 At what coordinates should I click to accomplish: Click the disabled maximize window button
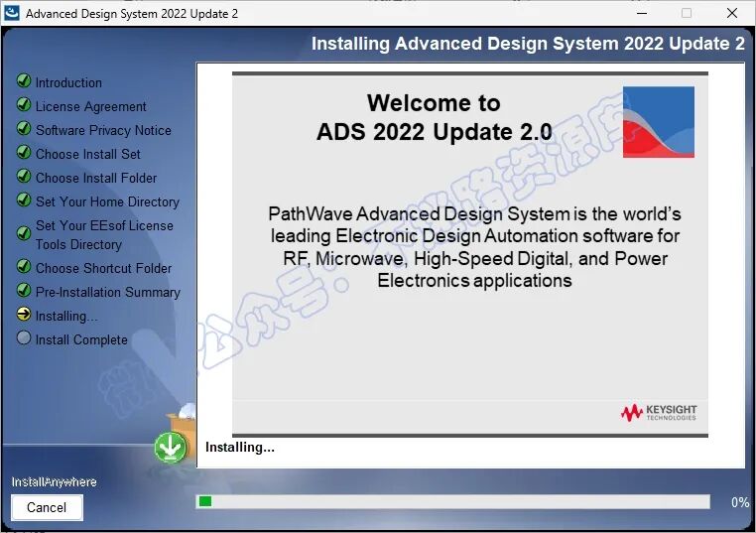687,13
